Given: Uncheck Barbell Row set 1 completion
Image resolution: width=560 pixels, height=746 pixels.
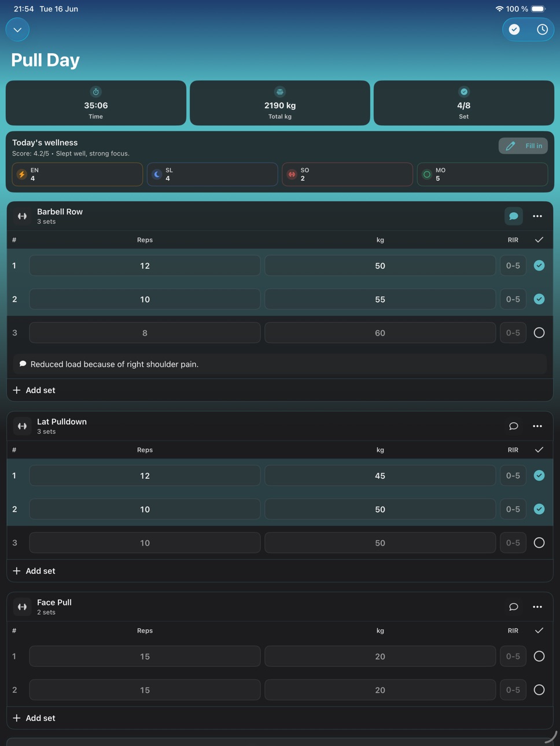Looking at the screenshot, I should point(539,265).
